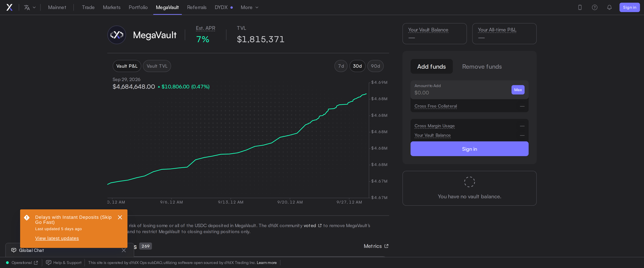This screenshot has height=268, width=644.
Task: Open the Metrics external link
Action: 376,246
